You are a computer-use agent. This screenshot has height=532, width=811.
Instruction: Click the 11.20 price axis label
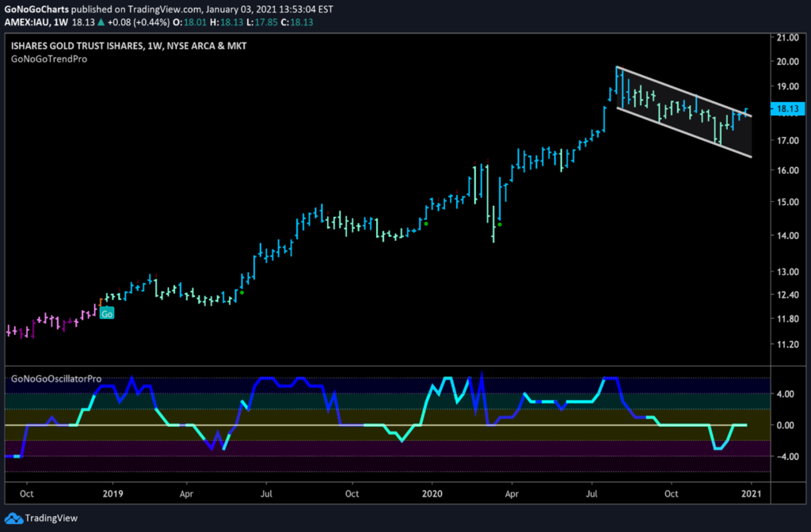click(788, 344)
